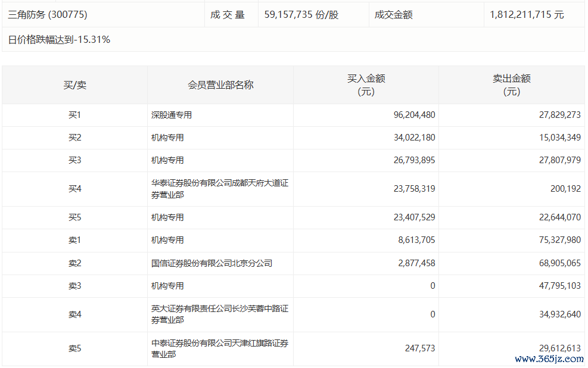Click buy amount 23,407,529
This screenshot has width=588, height=368.
[415, 217]
